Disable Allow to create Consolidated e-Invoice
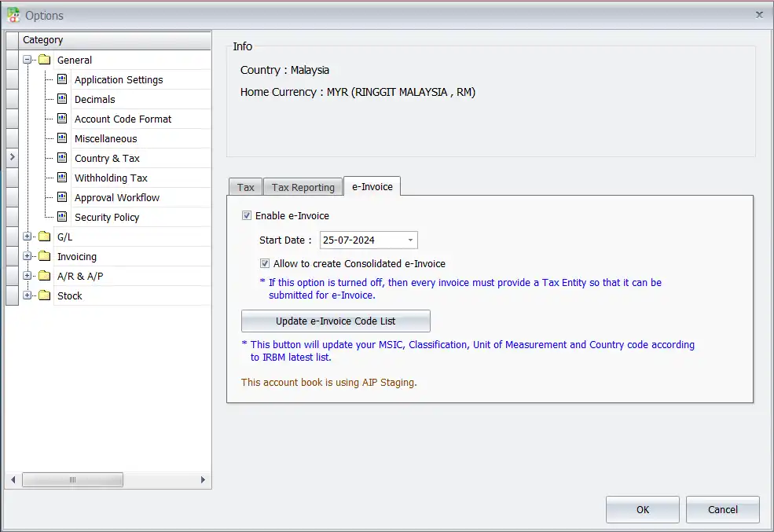The height and width of the screenshot is (532, 774). tap(265, 263)
